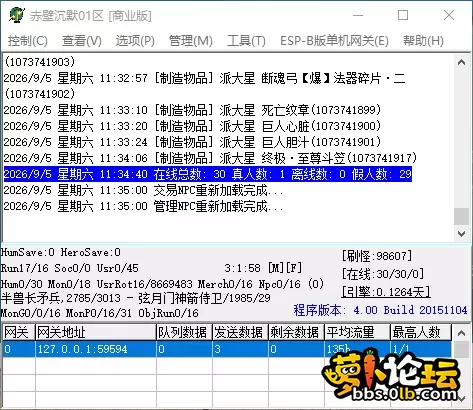Select the 127.0.0.1:59594 gateway address cell
The height and width of the screenshot is (410, 473).
96,349
